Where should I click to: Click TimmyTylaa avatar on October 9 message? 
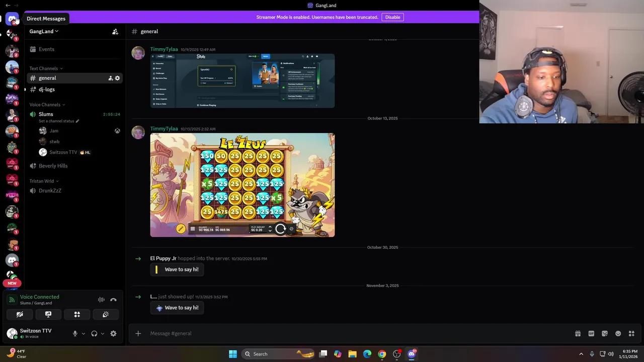point(138,53)
